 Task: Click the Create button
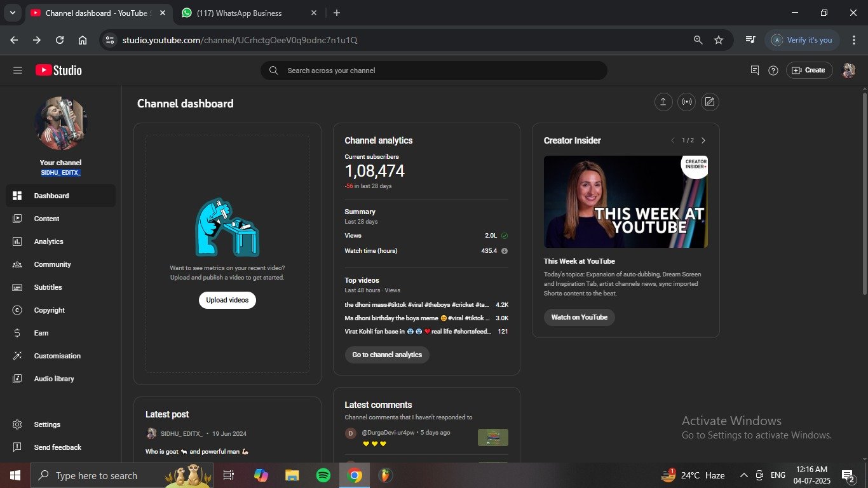(808, 71)
